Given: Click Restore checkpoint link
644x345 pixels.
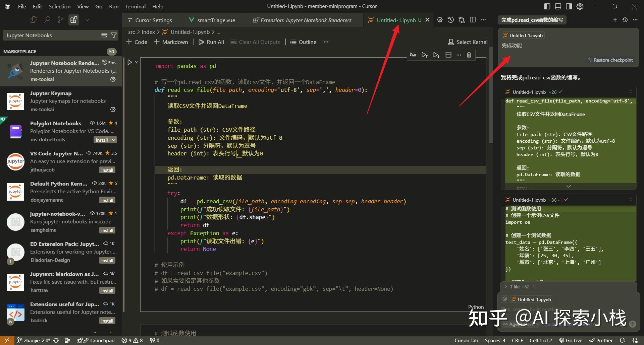Looking at the screenshot, I should (x=610, y=60).
